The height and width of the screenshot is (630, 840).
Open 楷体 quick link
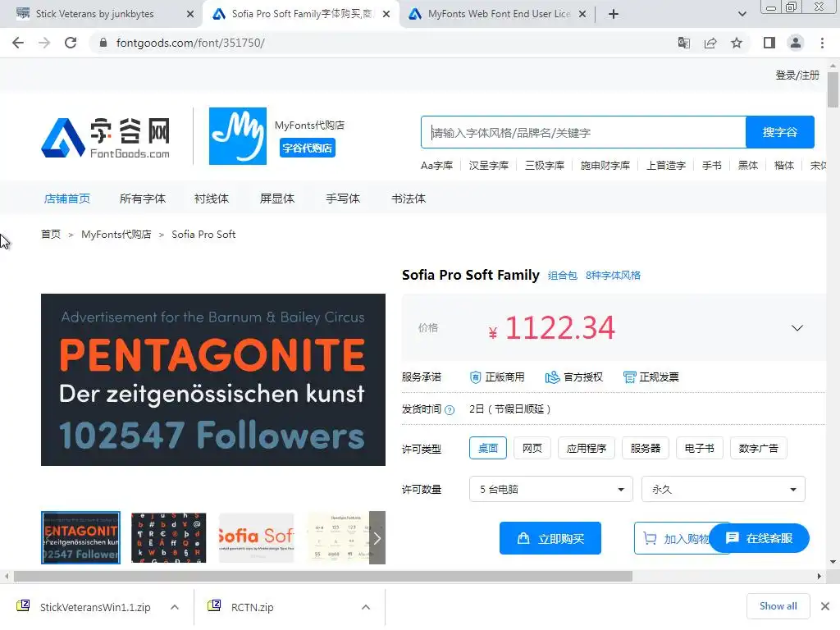[784, 166]
